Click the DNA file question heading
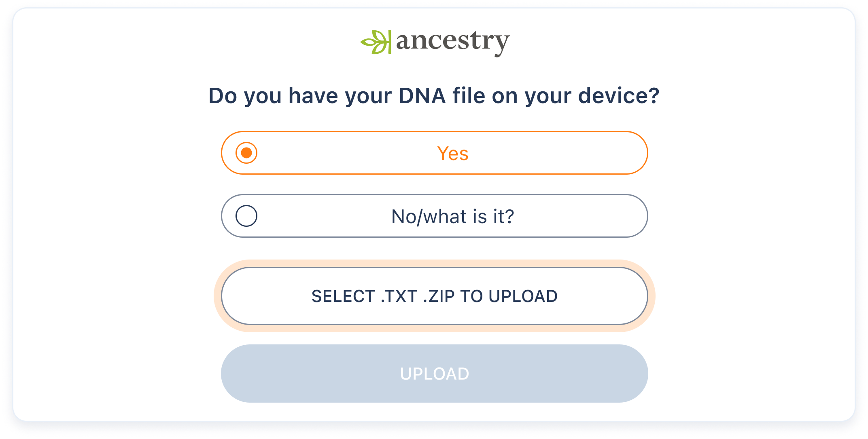868x439 pixels. click(434, 96)
